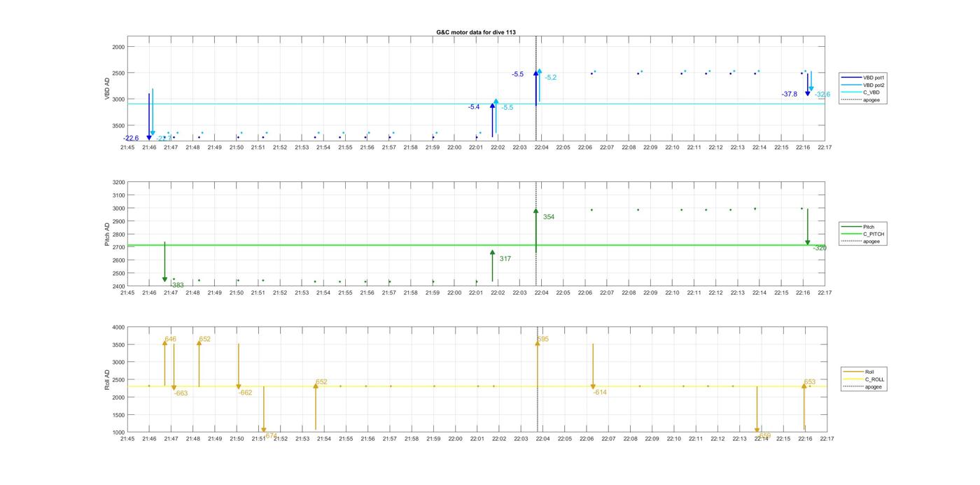Screen dimensions: 980x485
Task: Click the "653" roll value label
Action: coord(810,382)
